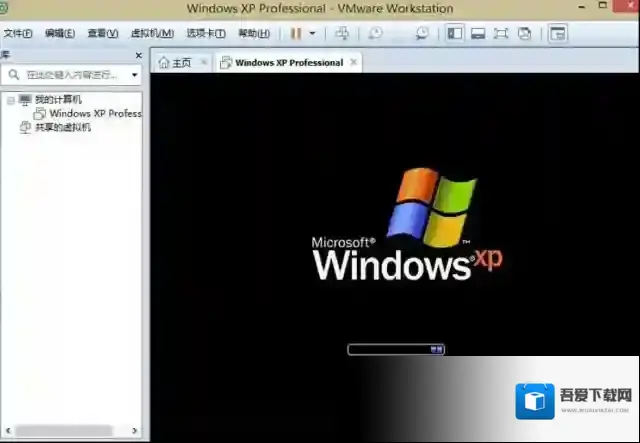
Task: Close the Windows XP Professional tab
Action: (x=353, y=62)
